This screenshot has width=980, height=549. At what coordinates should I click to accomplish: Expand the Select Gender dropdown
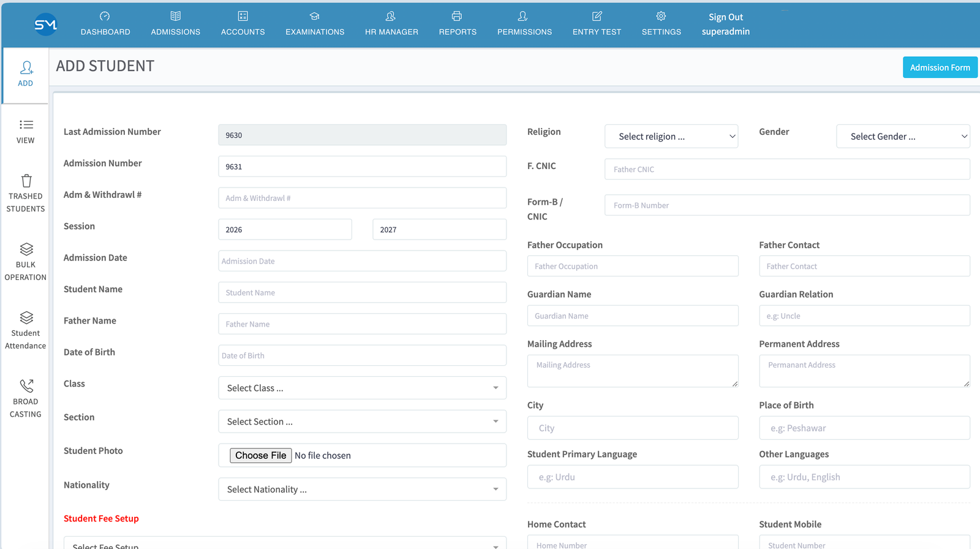(x=903, y=137)
